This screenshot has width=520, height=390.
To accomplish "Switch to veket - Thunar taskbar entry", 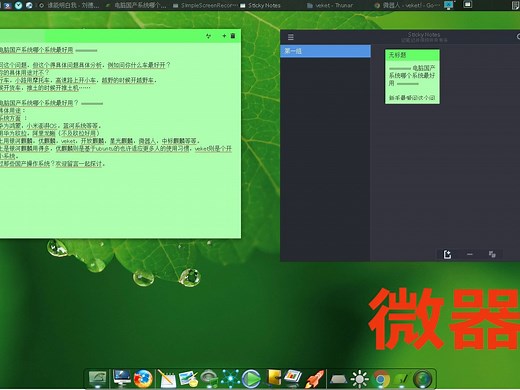I will click(330, 5).
